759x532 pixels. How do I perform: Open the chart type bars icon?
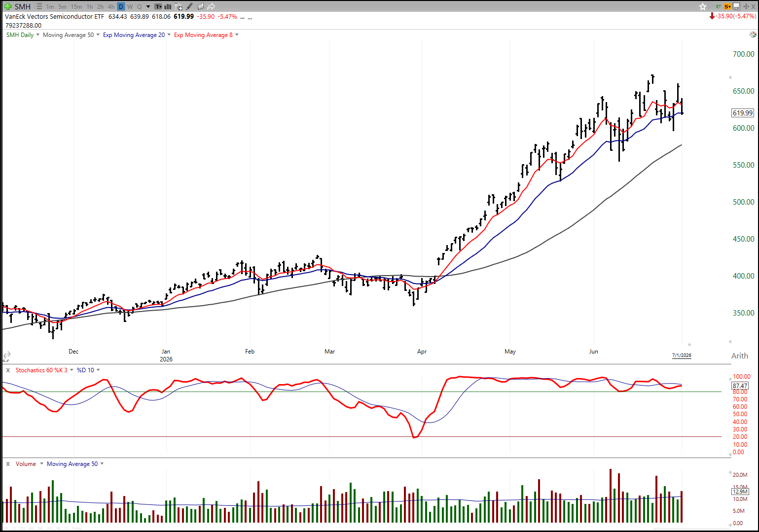[168, 6]
